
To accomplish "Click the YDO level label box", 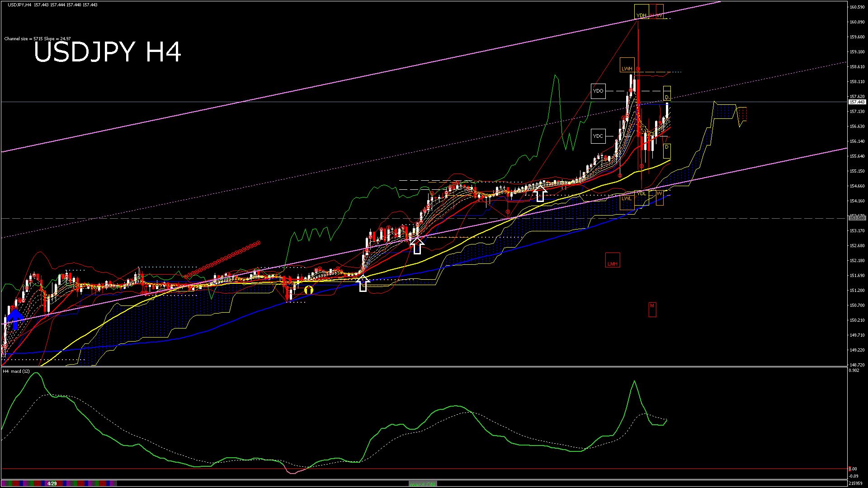I will pyautogui.click(x=598, y=91).
